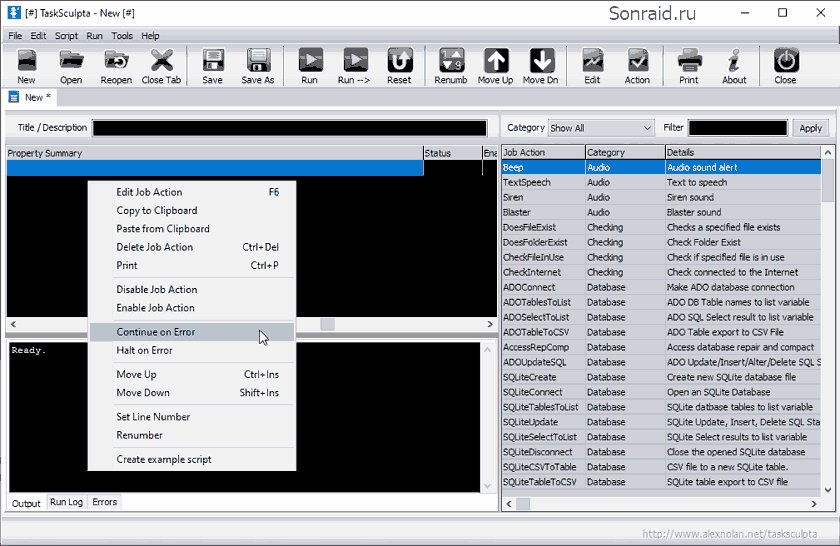Open the alexnolan.net/tasksculpta link

(x=730, y=534)
